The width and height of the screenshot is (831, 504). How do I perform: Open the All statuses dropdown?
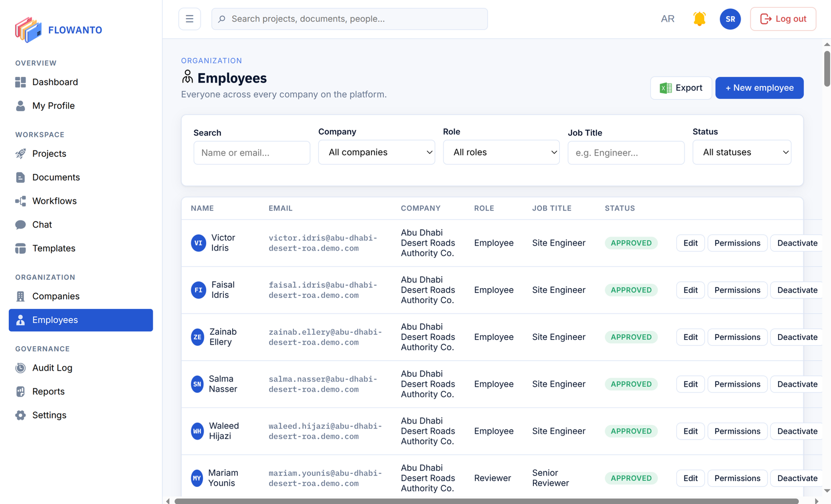click(x=742, y=152)
